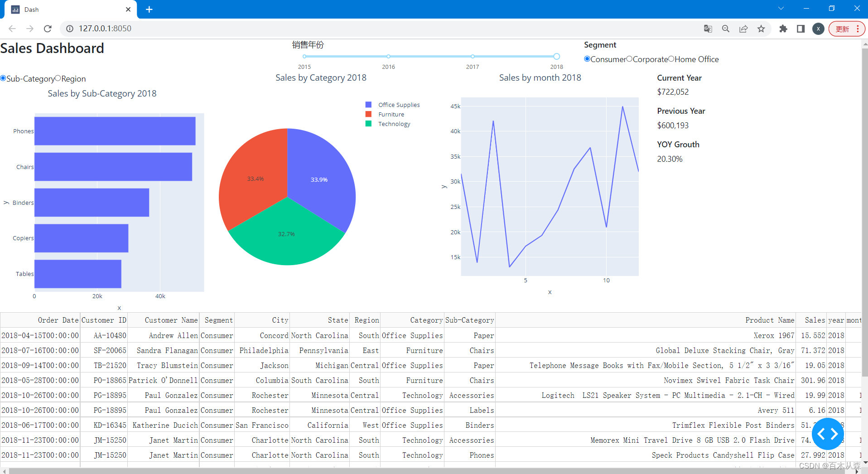Click San Francisco city cell
The height and width of the screenshot is (474, 868).
262,425
